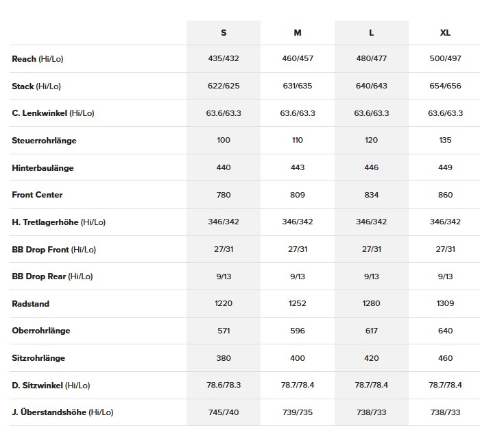Click the C. Lenkwinkel row label
The height and width of the screenshot is (448, 480).
click(53, 113)
